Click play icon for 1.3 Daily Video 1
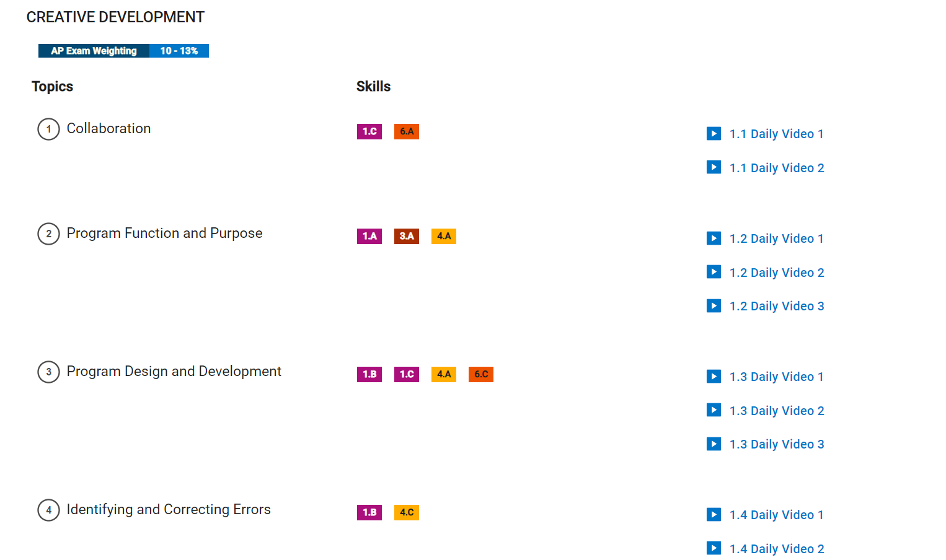 tap(714, 377)
